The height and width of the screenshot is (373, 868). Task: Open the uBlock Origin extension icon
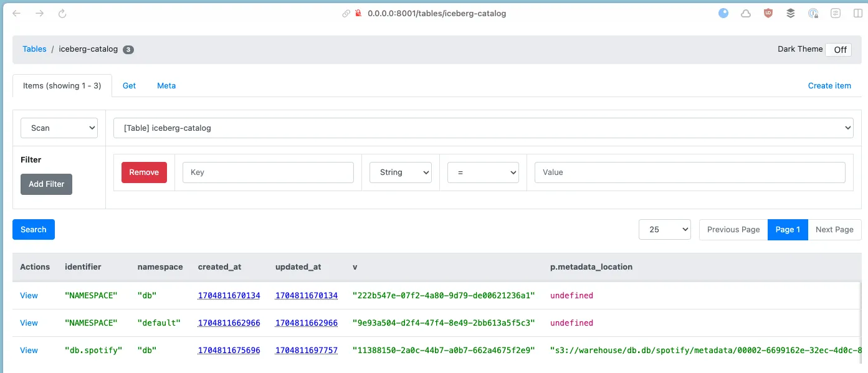point(768,13)
